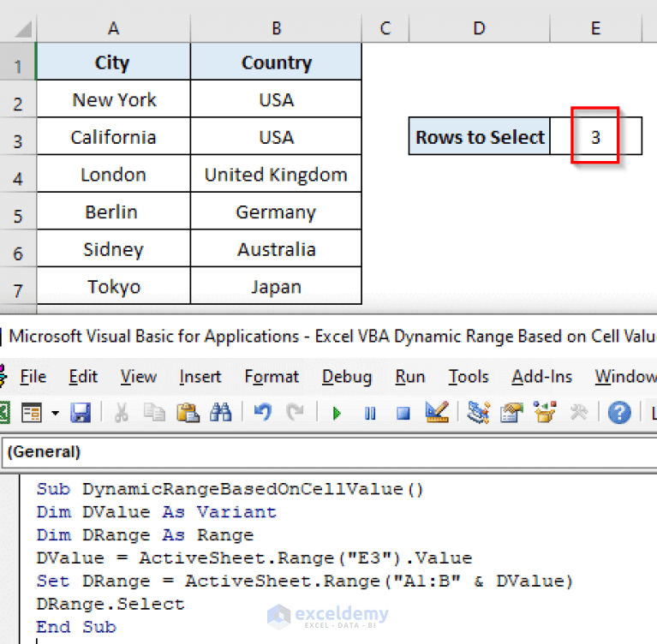Open Object Browser icon
The image size is (657, 644).
coord(544,413)
